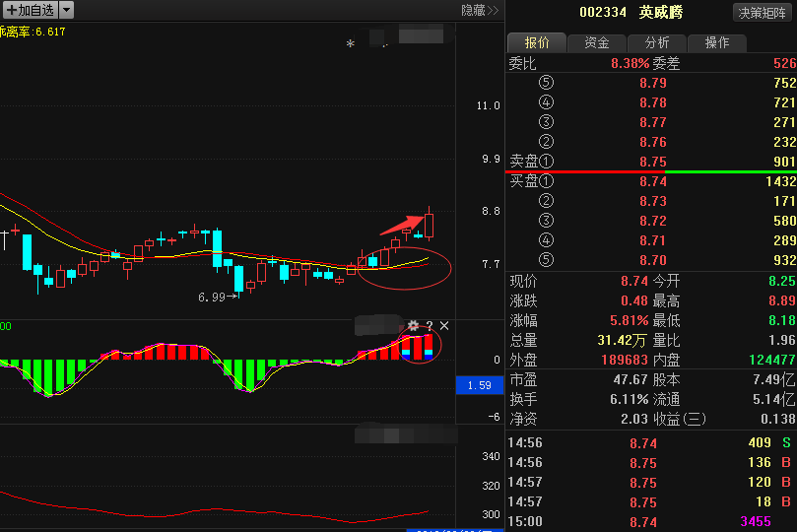
Task: Click the 总量 value 31.42万
Action: point(623,341)
